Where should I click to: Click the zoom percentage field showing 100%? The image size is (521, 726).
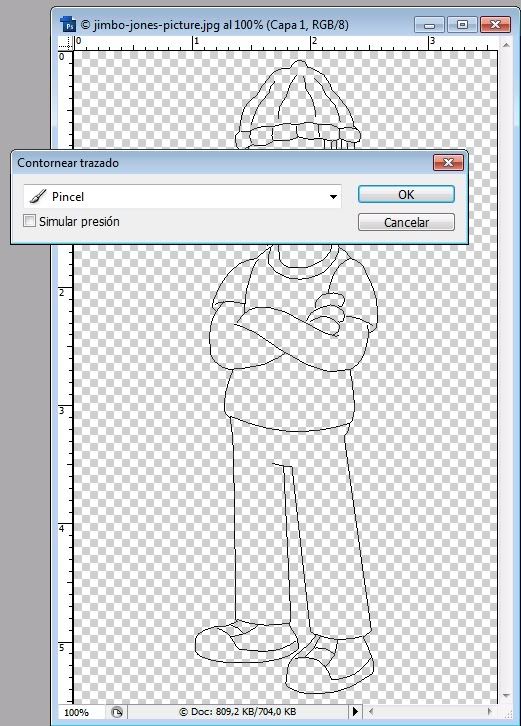pyautogui.click(x=80, y=712)
